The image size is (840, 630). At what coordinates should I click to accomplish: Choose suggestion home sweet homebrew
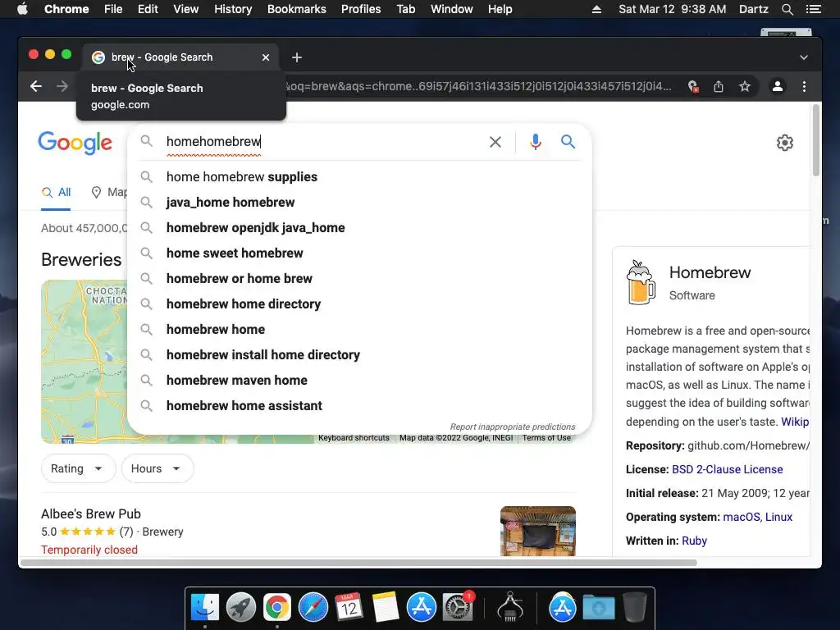point(360,253)
